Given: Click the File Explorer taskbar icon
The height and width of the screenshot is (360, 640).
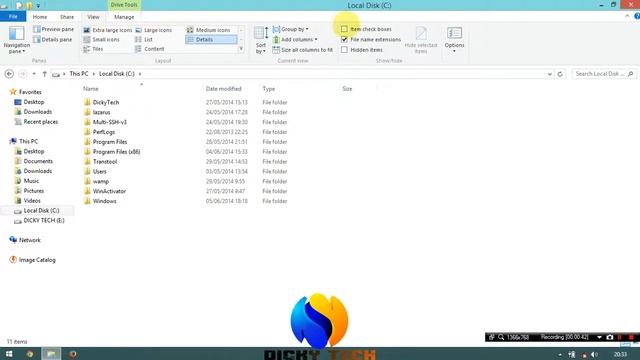Looking at the screenshot, I should click(51, 354).
